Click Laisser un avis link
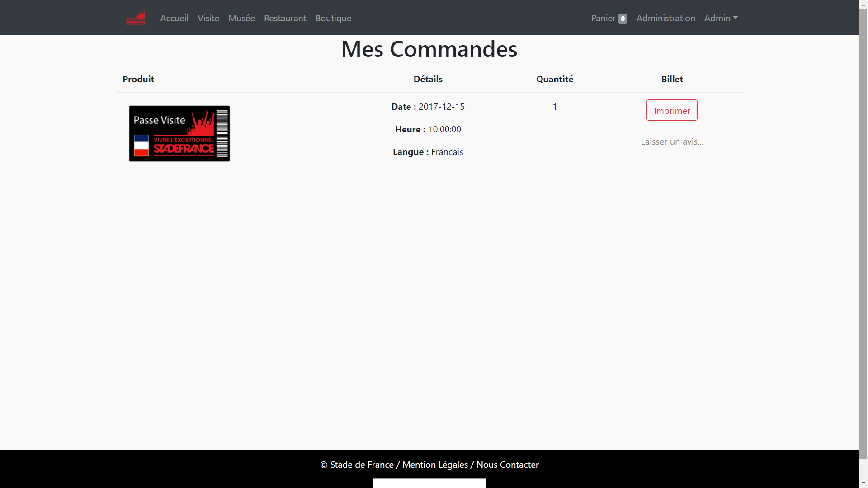868x488 pixels. point(672,141)
